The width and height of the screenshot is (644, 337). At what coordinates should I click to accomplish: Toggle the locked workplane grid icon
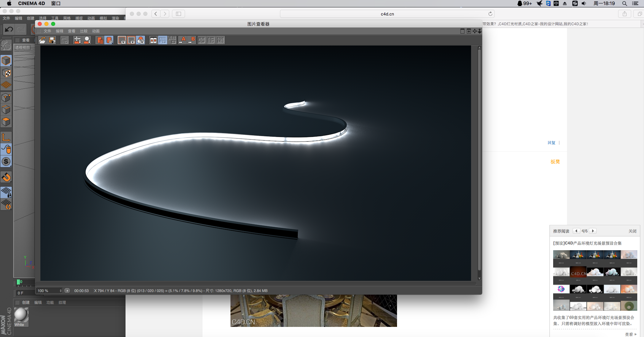[6, 192]
